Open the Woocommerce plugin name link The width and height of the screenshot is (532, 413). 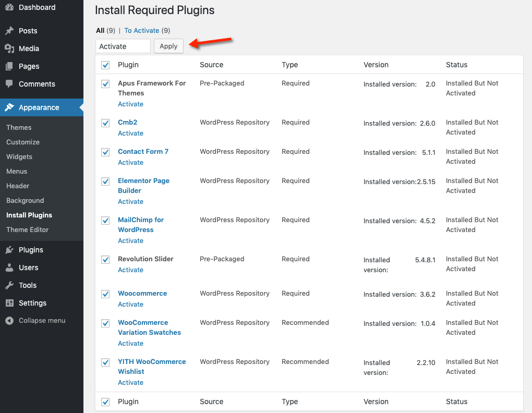(142, 293)
